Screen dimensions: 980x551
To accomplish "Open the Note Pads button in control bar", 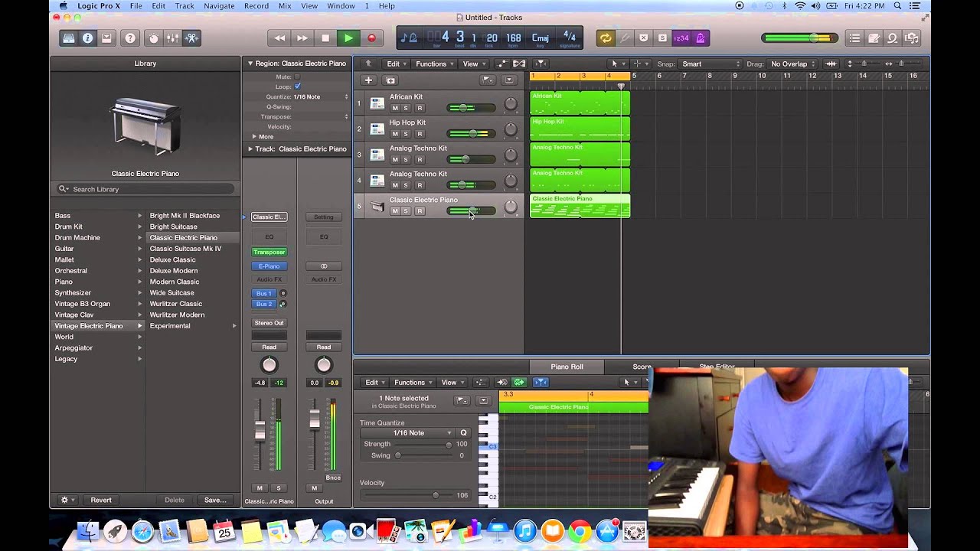I will coord(874,38).
